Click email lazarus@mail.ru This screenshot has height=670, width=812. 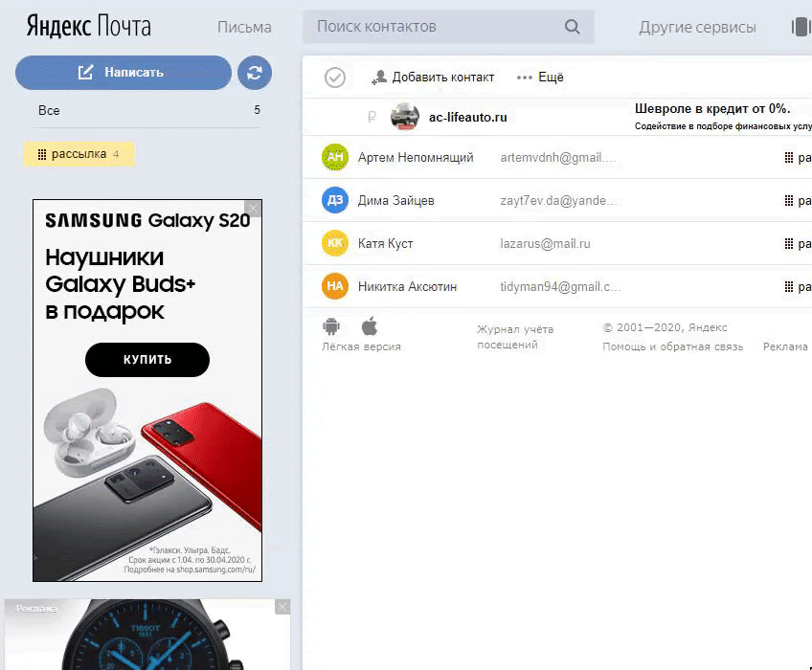pyautogui.click(x=545, y=243)
